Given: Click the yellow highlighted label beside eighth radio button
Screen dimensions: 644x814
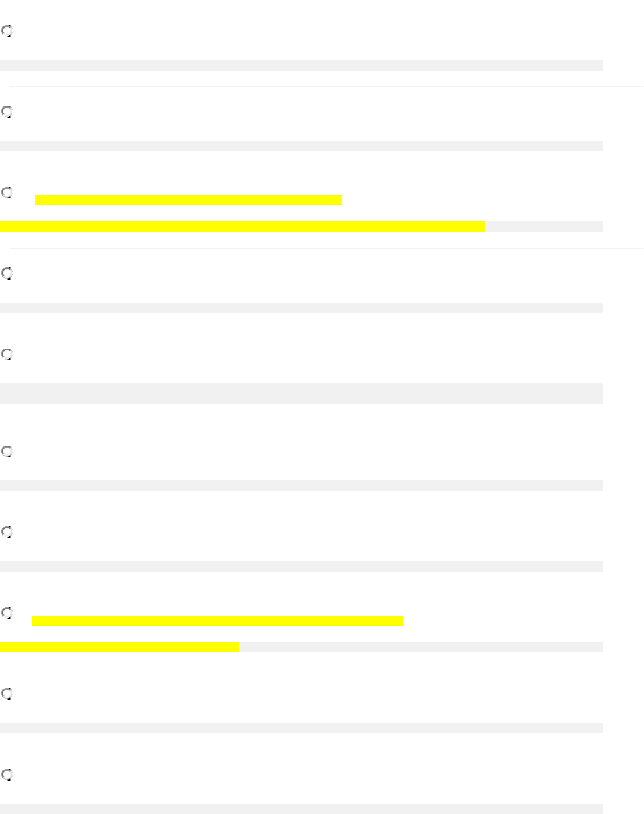Looking at the screenshot, I should point(217,620).
